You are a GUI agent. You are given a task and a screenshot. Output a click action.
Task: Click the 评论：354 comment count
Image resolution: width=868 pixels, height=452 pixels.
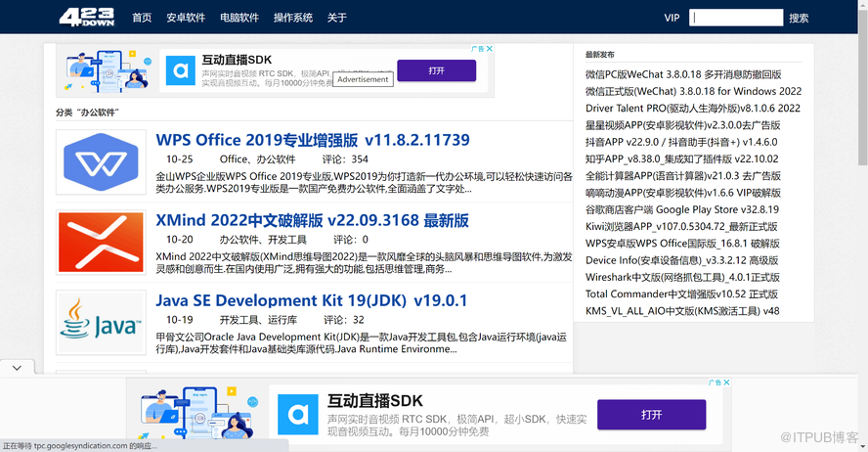click(345, 159)
